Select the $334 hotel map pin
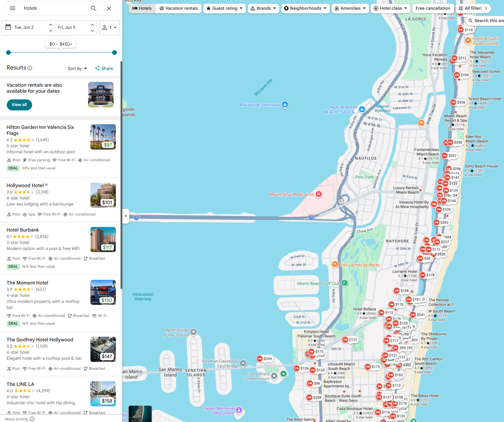 click(264, 359)
